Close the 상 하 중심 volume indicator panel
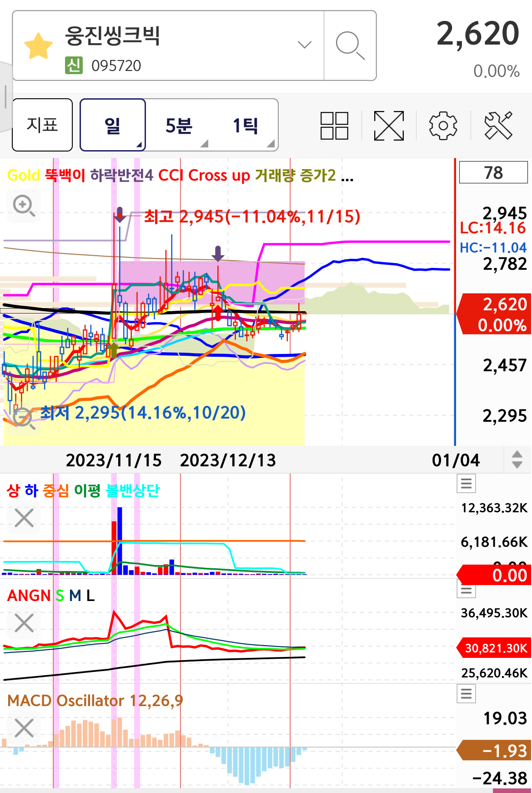Screen dimensions: 532x793 tap(24, 518)
